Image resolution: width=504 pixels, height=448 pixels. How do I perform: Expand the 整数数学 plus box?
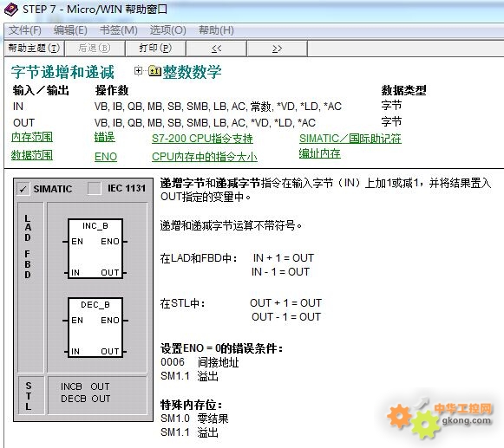[x=138, y=70]
